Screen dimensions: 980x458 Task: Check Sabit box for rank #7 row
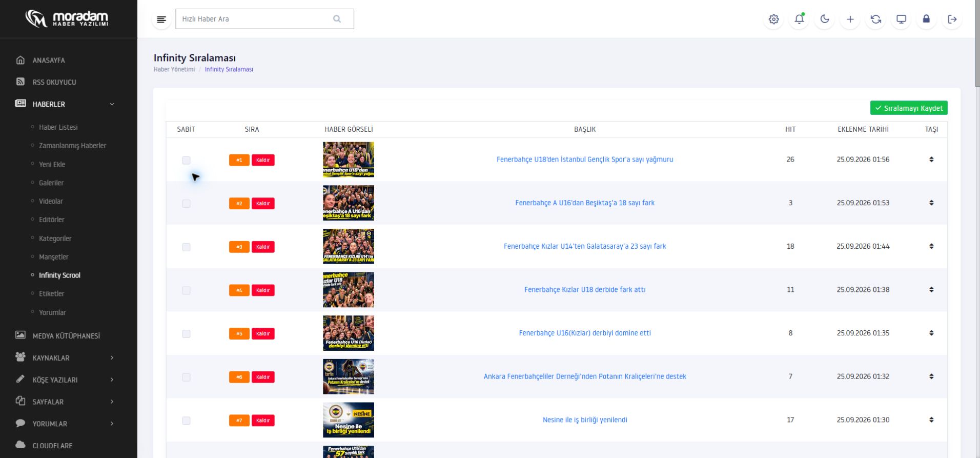click(x=186, y=421)
